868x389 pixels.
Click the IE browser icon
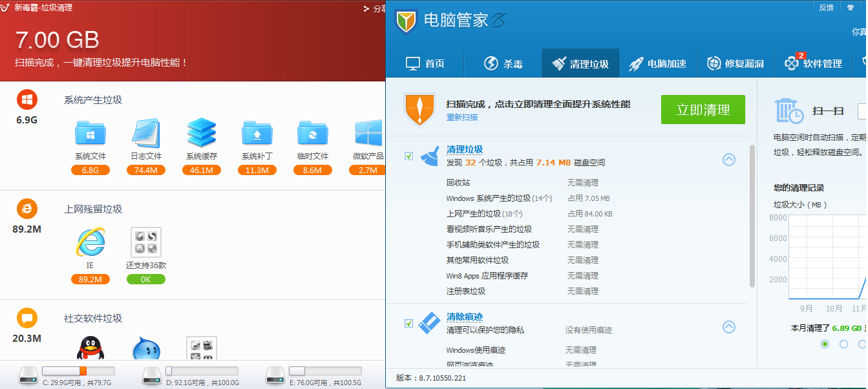tap(90, 242)
